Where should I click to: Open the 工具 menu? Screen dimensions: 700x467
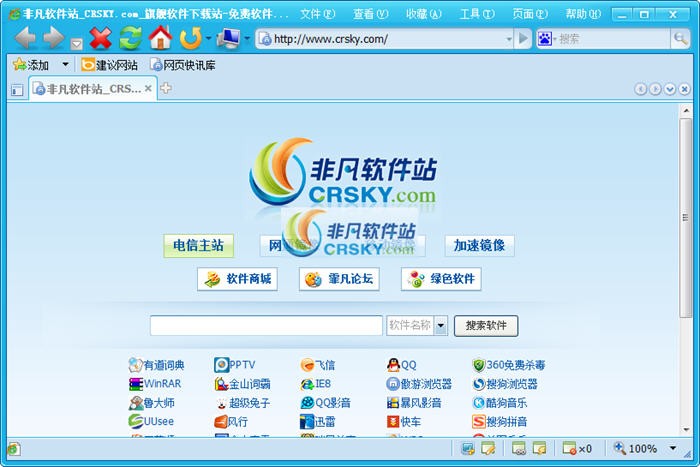click(477, 14)
